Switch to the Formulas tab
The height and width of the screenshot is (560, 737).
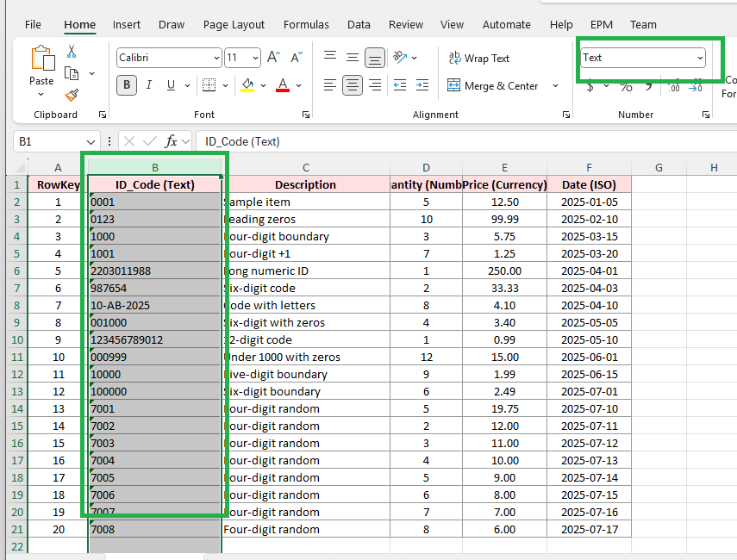309,24
